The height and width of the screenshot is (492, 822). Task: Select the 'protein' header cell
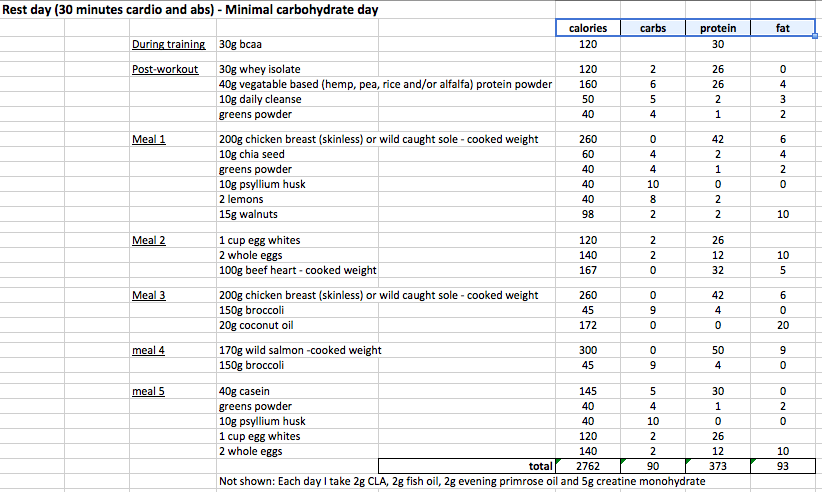718,28
